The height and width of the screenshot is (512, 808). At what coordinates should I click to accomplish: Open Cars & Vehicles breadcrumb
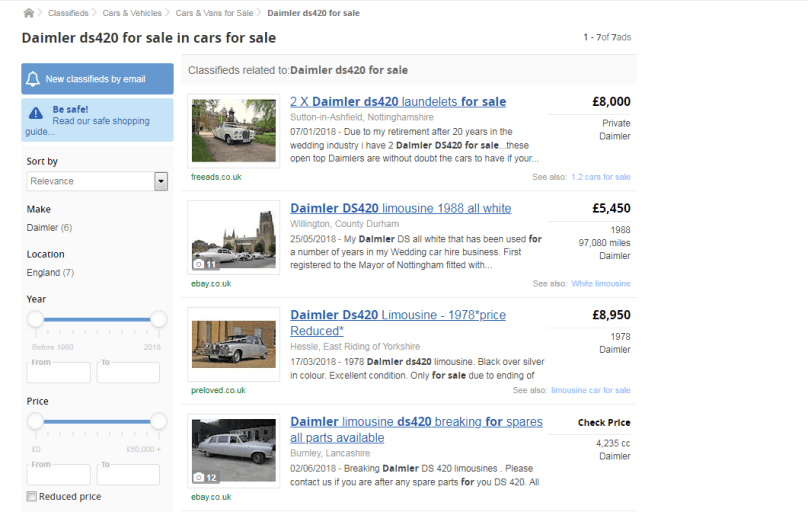131,13
